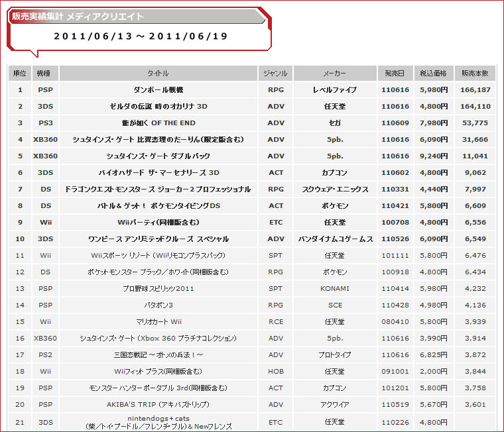Click the 販売本数 column header
The height and width of the screenshot is (432, 504).
click(475, 74)
